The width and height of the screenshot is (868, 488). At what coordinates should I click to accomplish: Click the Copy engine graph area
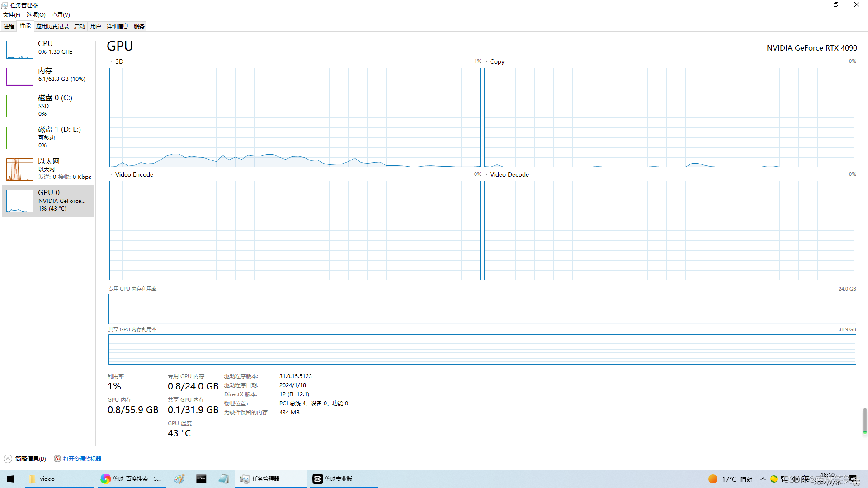point(670,117)
